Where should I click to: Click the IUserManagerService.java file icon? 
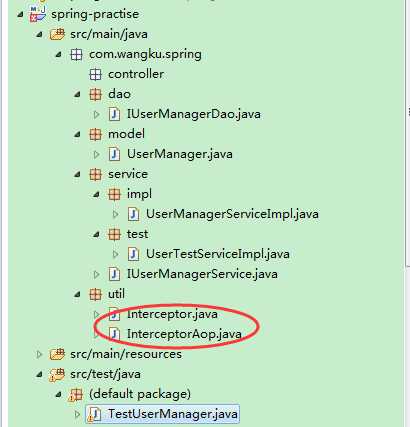(114, 274)
